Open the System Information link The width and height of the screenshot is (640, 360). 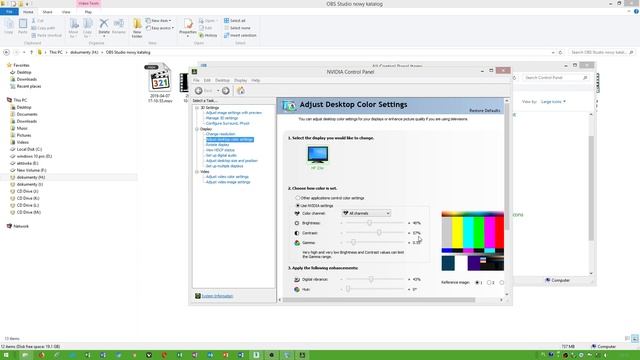218,296
